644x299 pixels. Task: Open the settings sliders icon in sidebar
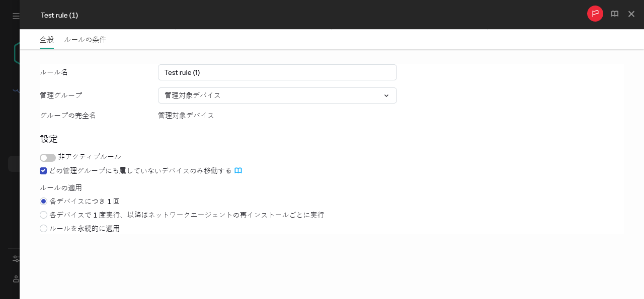point(16,258)
